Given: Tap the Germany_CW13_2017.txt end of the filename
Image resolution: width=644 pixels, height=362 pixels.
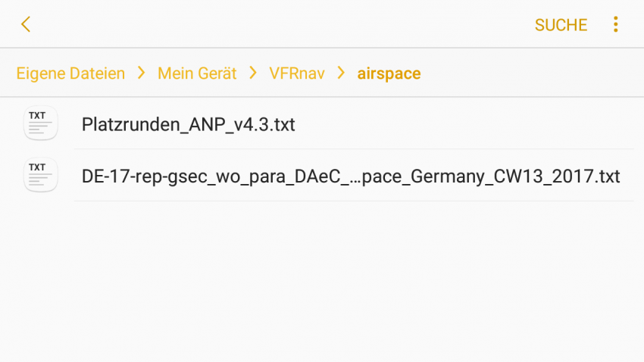Looking at the screenshot, I should 515,176.
